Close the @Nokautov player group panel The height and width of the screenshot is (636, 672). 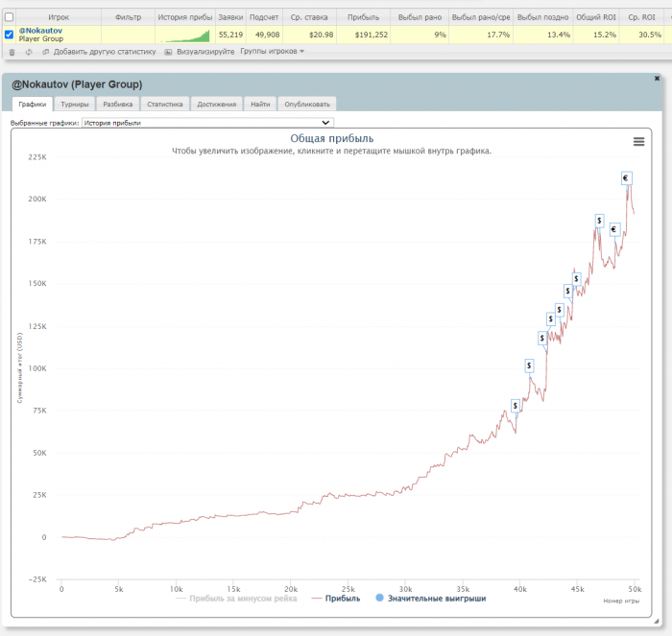click(657, 79)
